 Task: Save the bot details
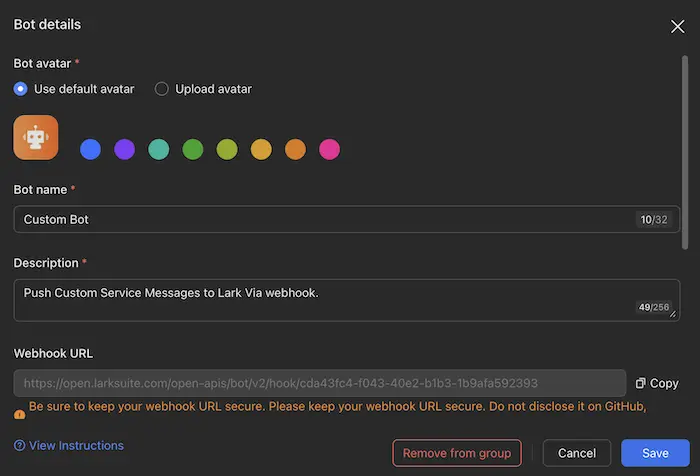(655, 453)
